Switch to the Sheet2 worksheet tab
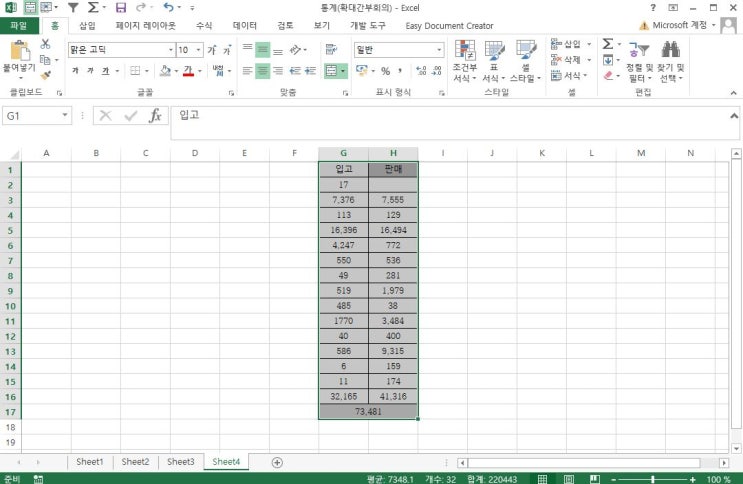The width and height of the screenshot is (743, 484). click(x=135, y=462)
